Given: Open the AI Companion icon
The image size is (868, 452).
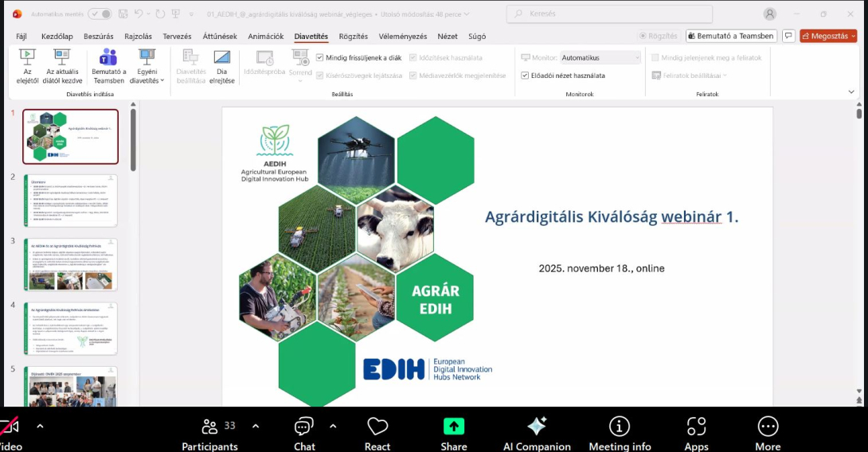Looking at the screenshot, I should click(537, 427).
